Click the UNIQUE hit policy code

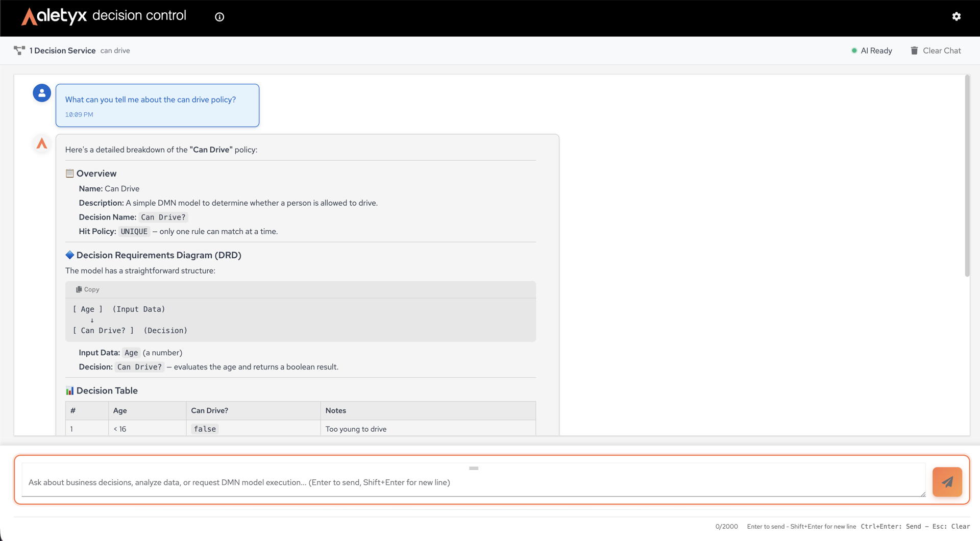[x=134, y=231]
